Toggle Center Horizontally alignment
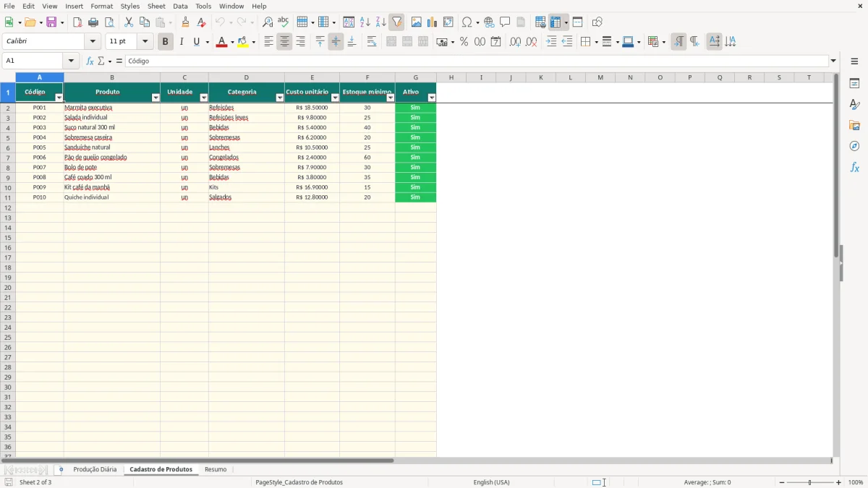Viewport: 868px width, 488px height. tap(284, 42)
